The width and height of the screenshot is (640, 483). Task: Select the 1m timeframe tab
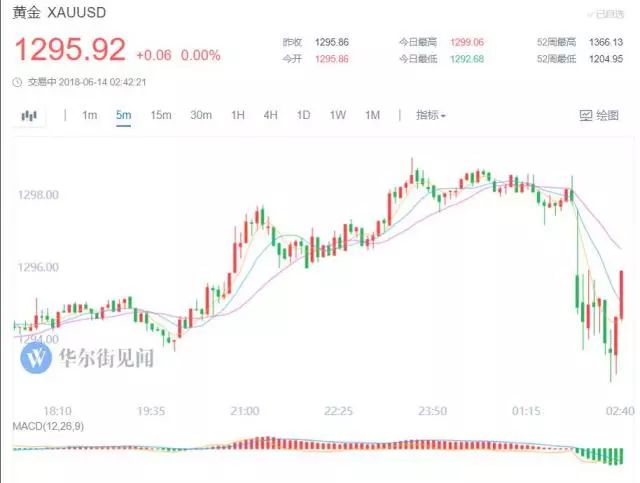point(90,116)
